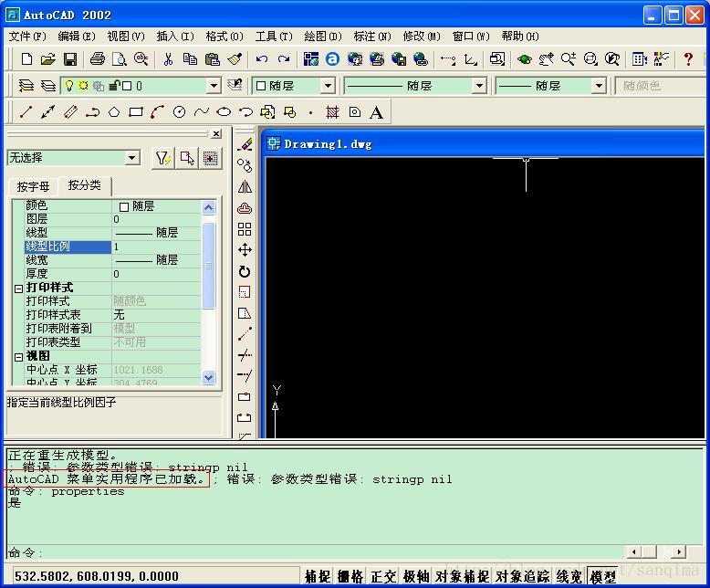The height and width of the screenshot is (588, 710).
Task: Open the color control 随层 dropdown
Action: [328, 86]
